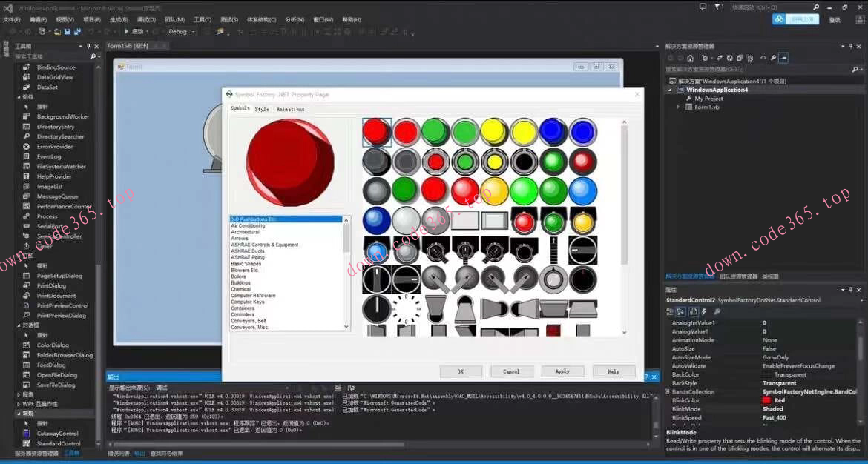
Task: Click Cancel in Symbol Factory dialog
Action: coord(511,371)
